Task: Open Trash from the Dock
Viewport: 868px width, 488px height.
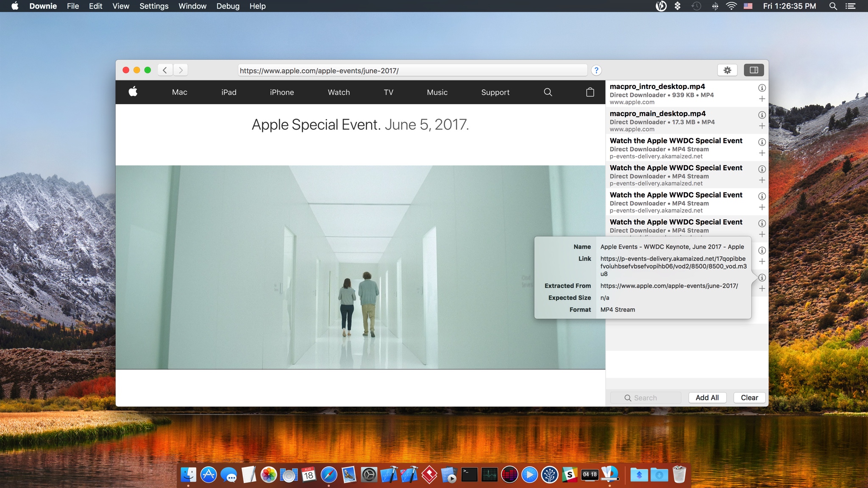Action: click(679, 475)
